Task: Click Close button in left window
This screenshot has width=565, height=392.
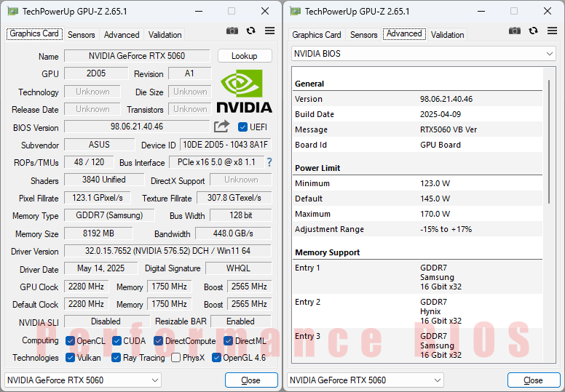Action: [x=251, y=380]
